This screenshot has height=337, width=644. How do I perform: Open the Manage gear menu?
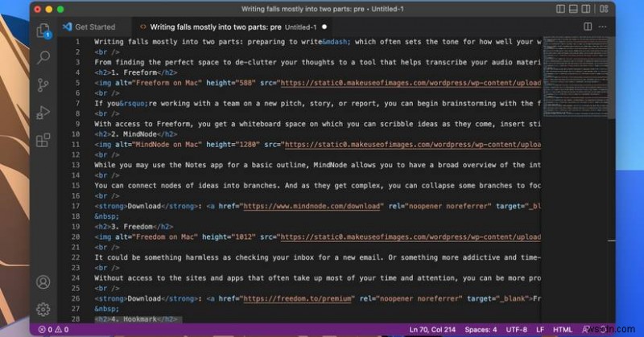point(43,309)
